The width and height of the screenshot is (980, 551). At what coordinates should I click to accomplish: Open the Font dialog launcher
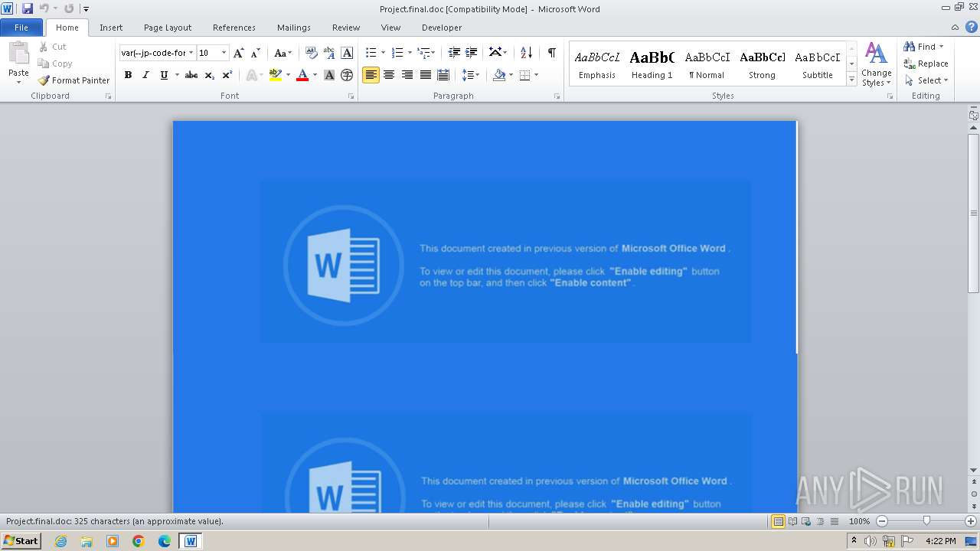[351, 96]
